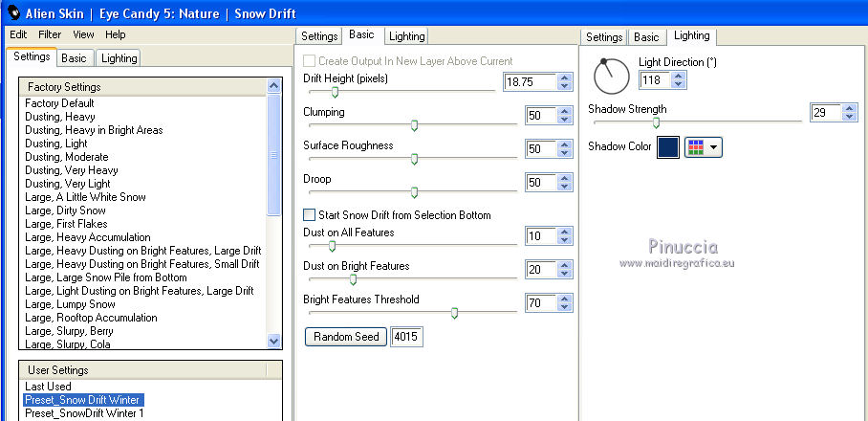This screenshot has height=421, width=868.
Task: Select the Last Used user setting
Action: (48, 387)
